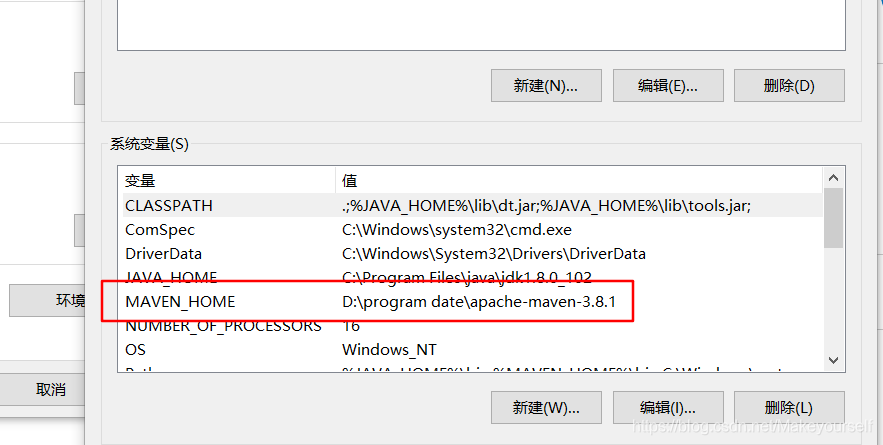Select the NUMBER_OF_PROCESSORS variable row

coord(472,326)
